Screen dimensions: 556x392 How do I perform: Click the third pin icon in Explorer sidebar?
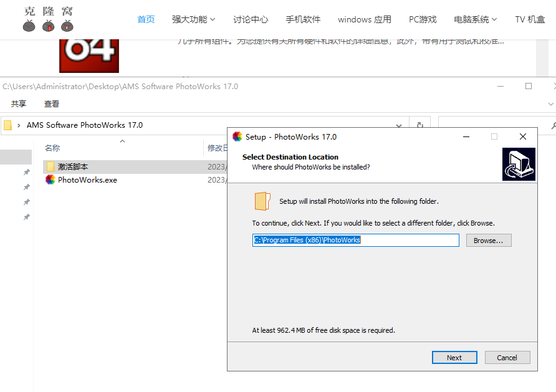point(27,202)
